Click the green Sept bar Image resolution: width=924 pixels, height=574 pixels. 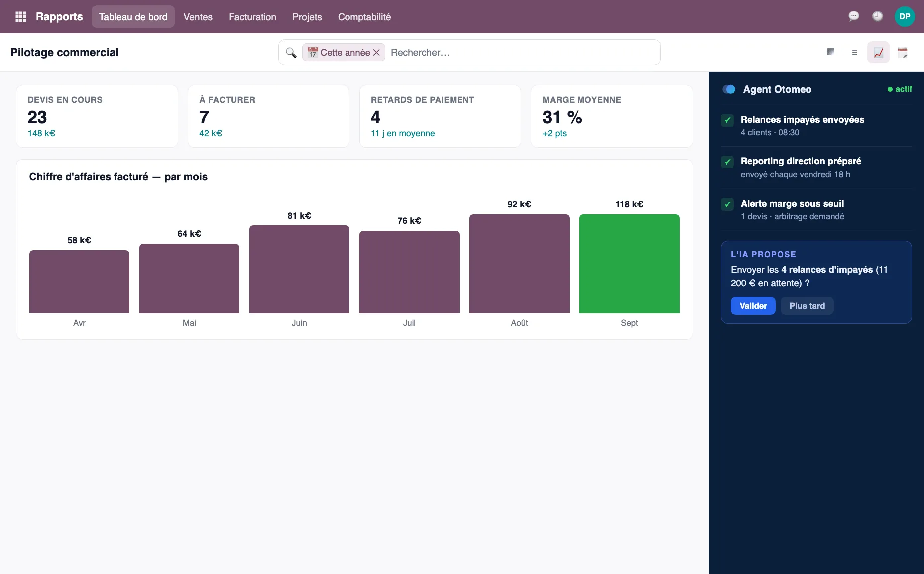point(629,264)
